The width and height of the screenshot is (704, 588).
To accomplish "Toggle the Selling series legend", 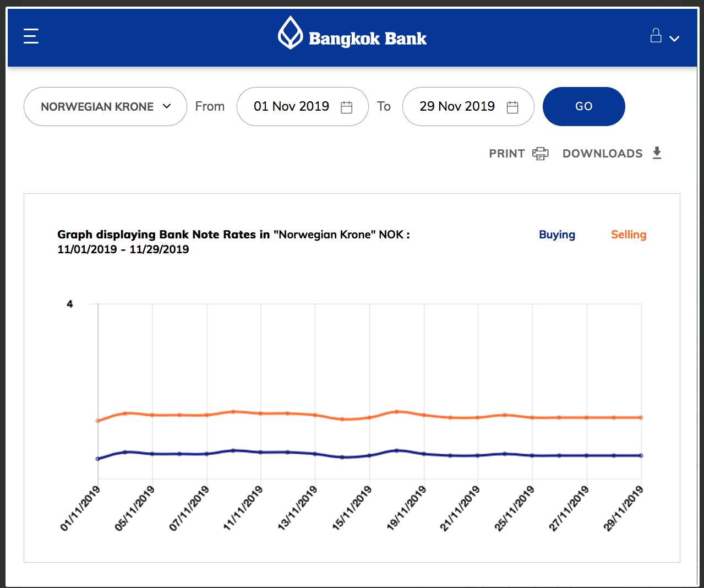I will (628, 235).
